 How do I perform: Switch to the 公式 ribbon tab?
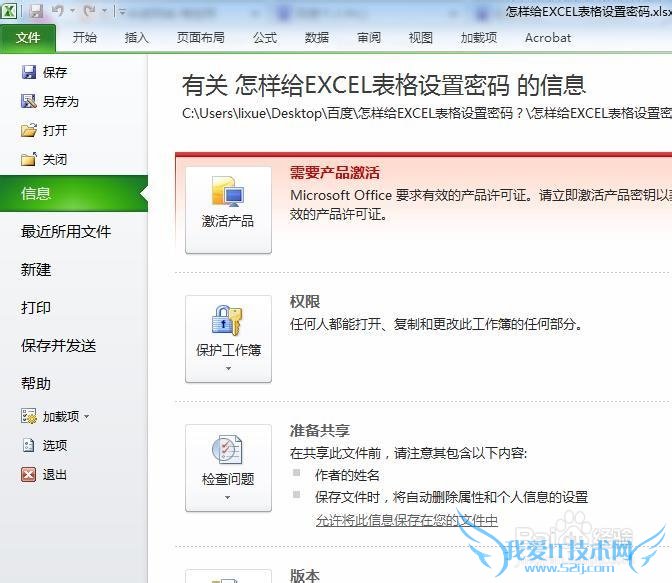[264, 38]
